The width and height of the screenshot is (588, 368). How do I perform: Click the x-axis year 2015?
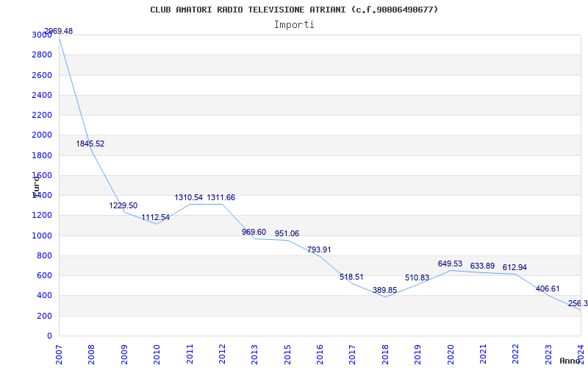(x=287, y=354)
